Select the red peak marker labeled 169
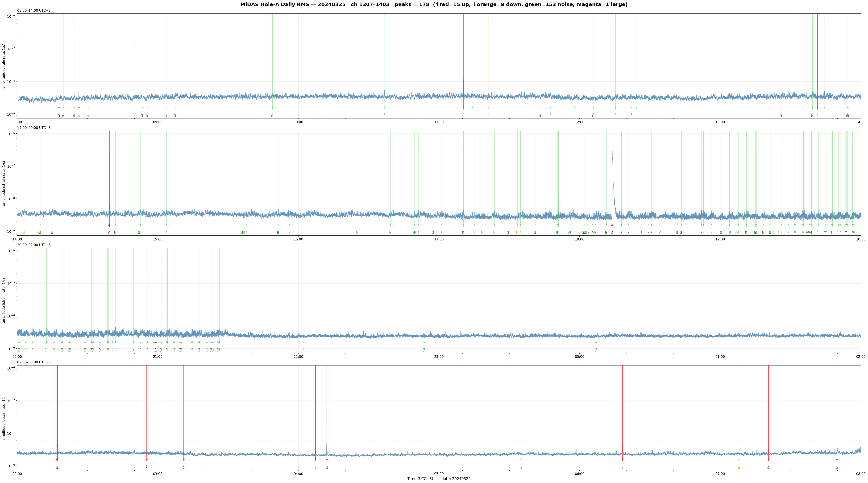 tap(147, 459)
